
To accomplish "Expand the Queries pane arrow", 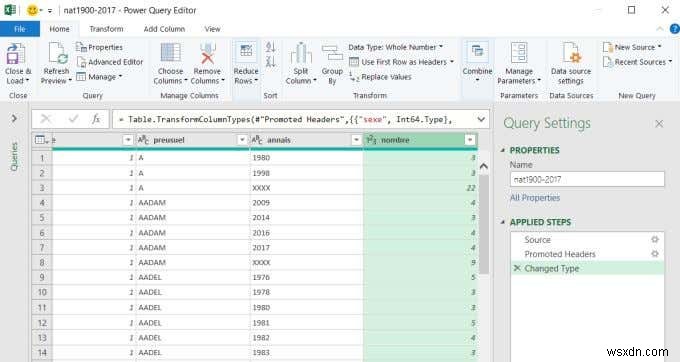I will [x=14, y=118].
